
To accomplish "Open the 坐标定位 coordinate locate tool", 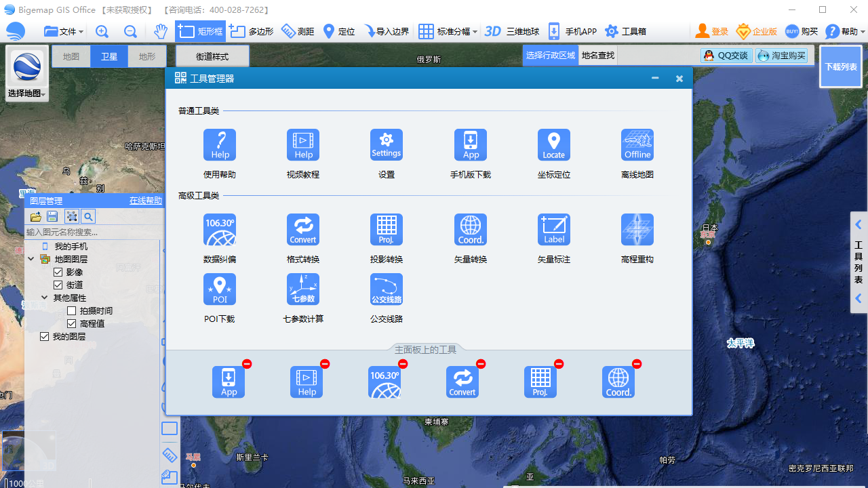I will pyautogui.click(x=553, y=144).
